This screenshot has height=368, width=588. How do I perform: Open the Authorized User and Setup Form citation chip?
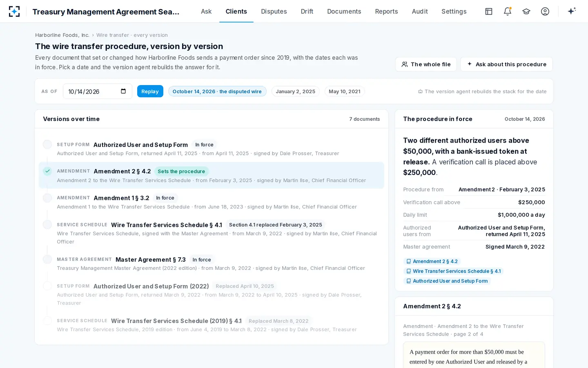click(x=447, y=281)
